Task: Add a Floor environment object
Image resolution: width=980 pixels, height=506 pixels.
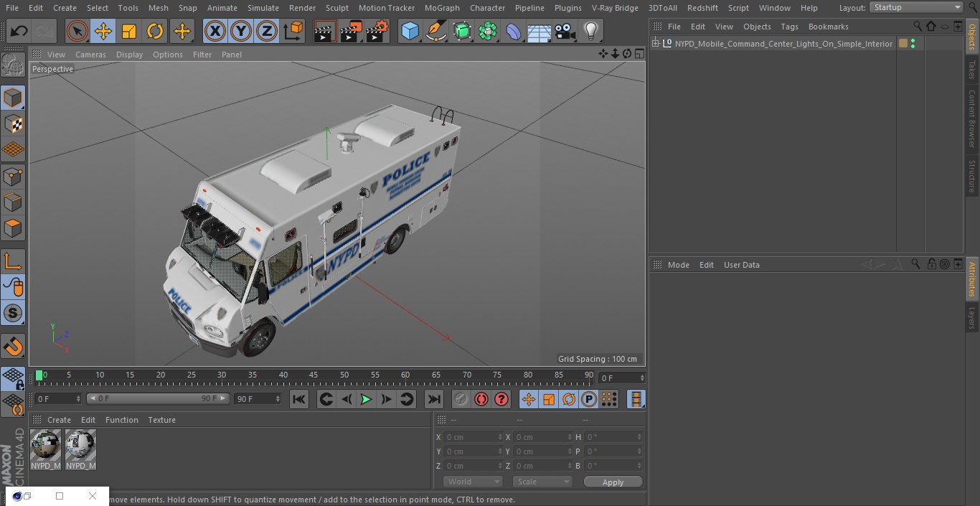Action: (540, 31)
